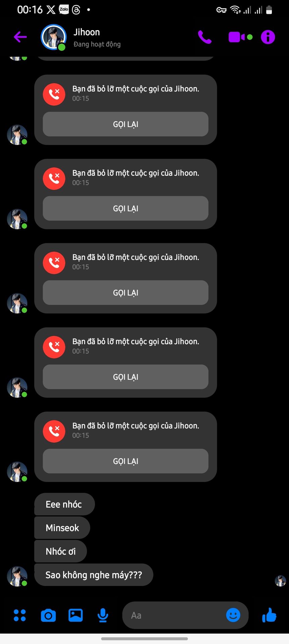
Task: Open Jihoon's profile picture in header
Action: coord(53,37)
